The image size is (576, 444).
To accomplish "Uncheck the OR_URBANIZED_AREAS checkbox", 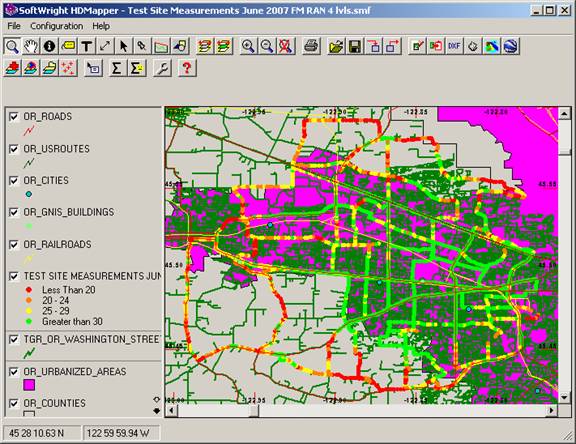I will (14, 372).
